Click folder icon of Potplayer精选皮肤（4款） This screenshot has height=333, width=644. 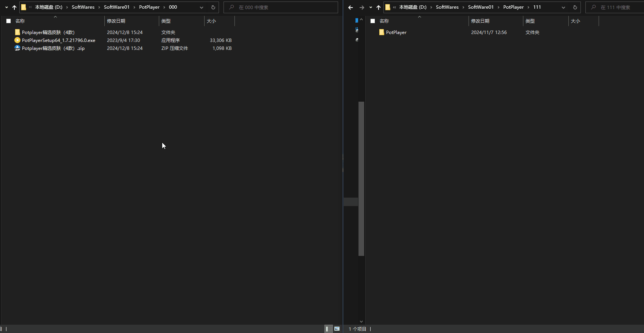pyautogui.click(x=17, y=33)
